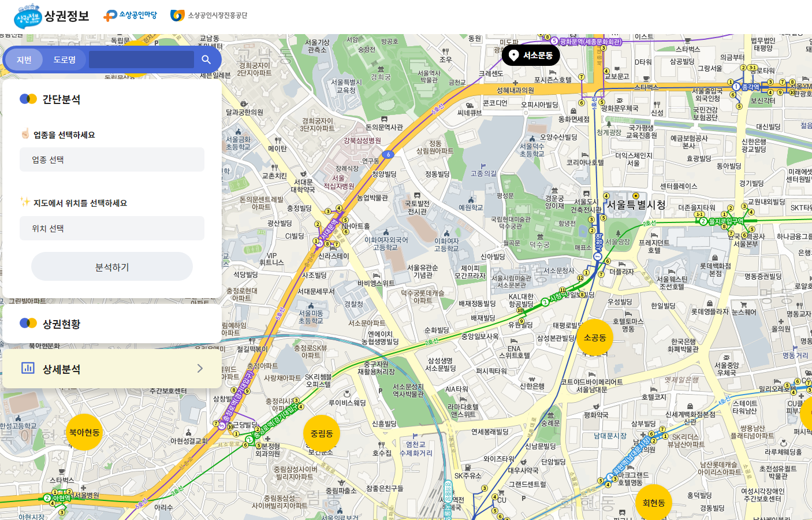Viewport: 812px width, 520px height.
Task: Open the 상권현황 panel tab
Action: click(61, 324)
